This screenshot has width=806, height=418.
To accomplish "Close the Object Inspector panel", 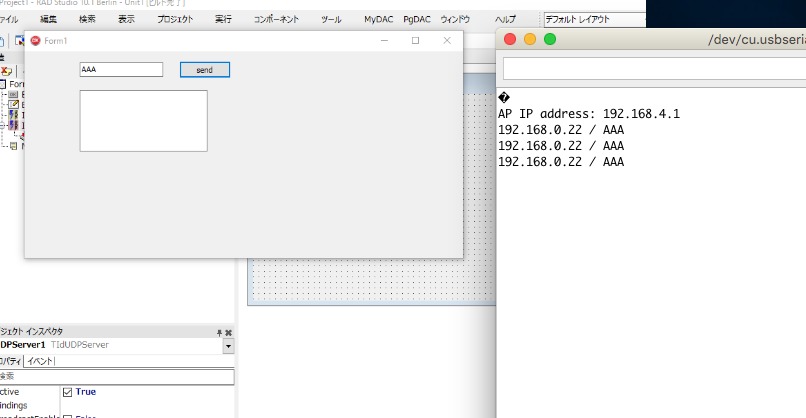I will click(x=229, y=332).
